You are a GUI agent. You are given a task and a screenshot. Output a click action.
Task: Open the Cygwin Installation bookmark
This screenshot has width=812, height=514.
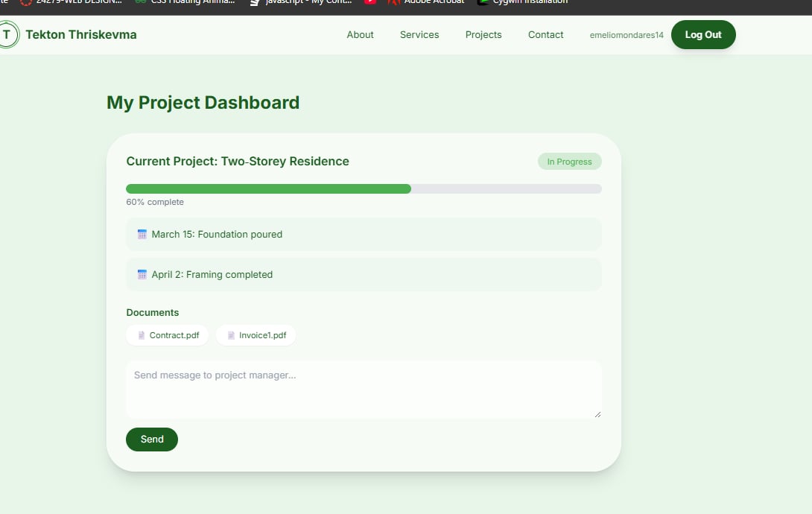522,2
